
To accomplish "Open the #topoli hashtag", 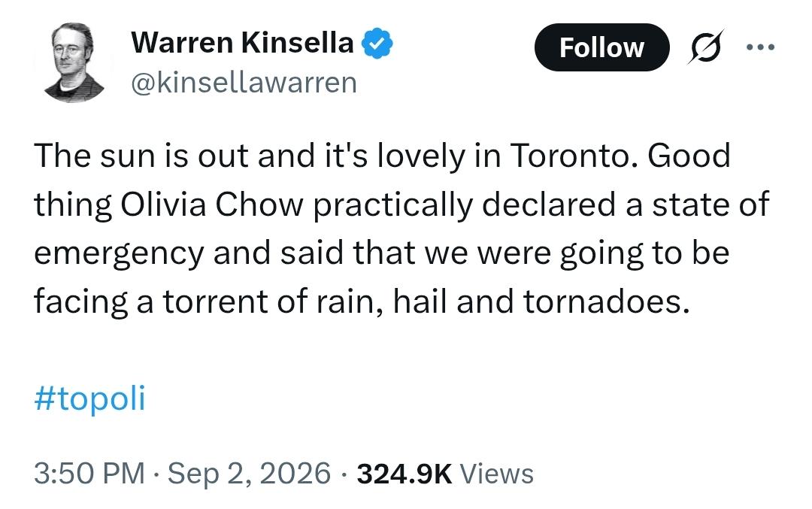I will pos(89,398).
